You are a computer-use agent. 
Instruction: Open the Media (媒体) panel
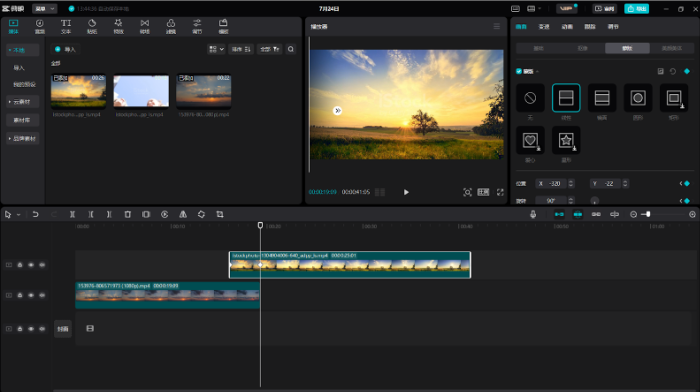[x=13, y=26]
